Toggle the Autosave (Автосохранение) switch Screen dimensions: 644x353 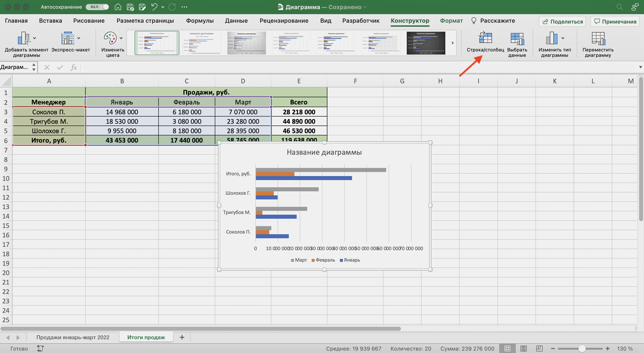coord(97,7)
